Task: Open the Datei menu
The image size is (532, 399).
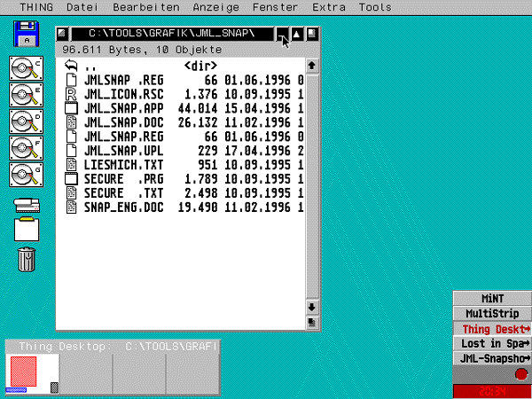Action: [82, 7]
